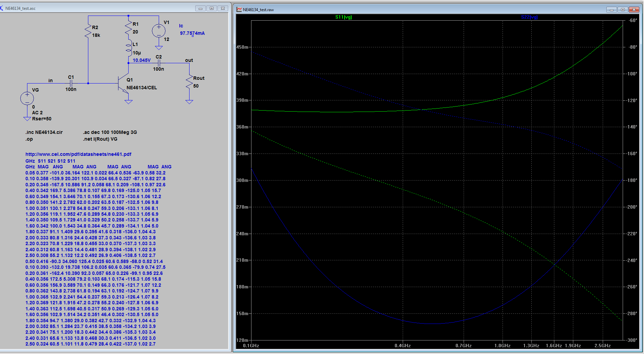Click the ground symbol below V1
The width and height of the screenshot is (644, 354).
pos(159,48)
